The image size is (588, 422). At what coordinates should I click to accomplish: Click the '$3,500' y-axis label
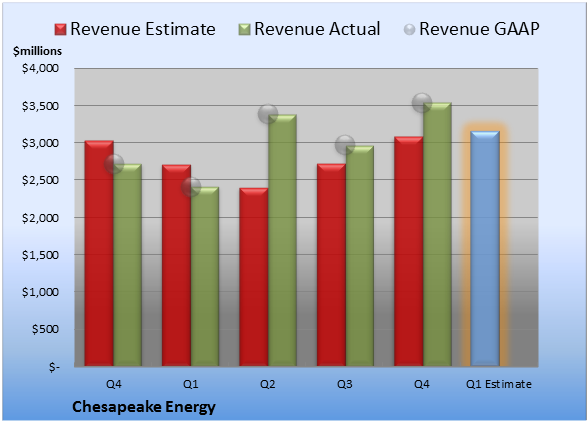[40, 106]
